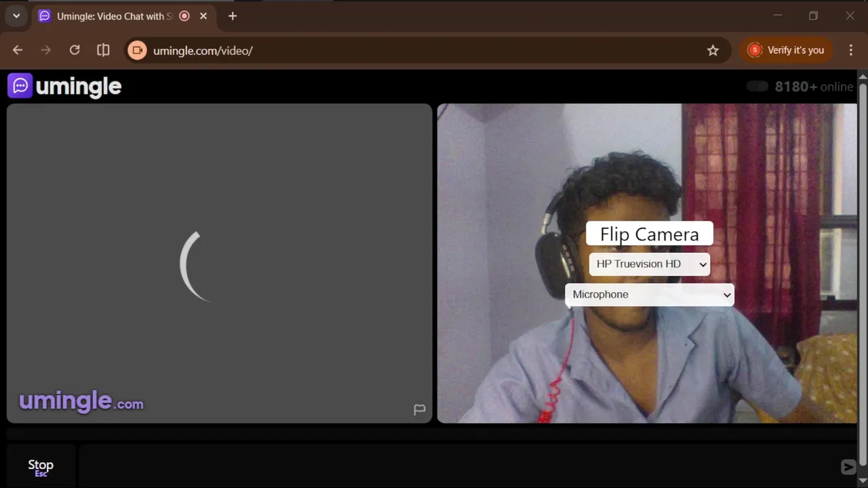Send message with the arrow icon
The image size is (868, 488).
click(848, 466)
